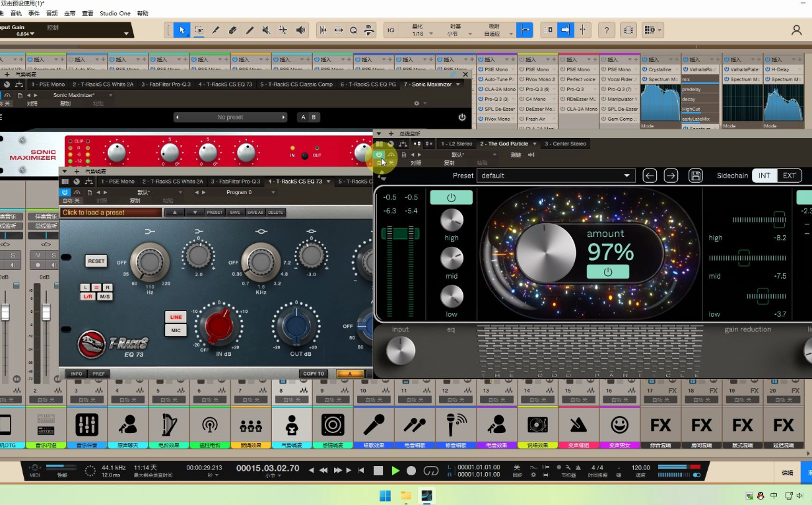
Task: Click the microphone icon on channel 10
Action: click(374, 424)
